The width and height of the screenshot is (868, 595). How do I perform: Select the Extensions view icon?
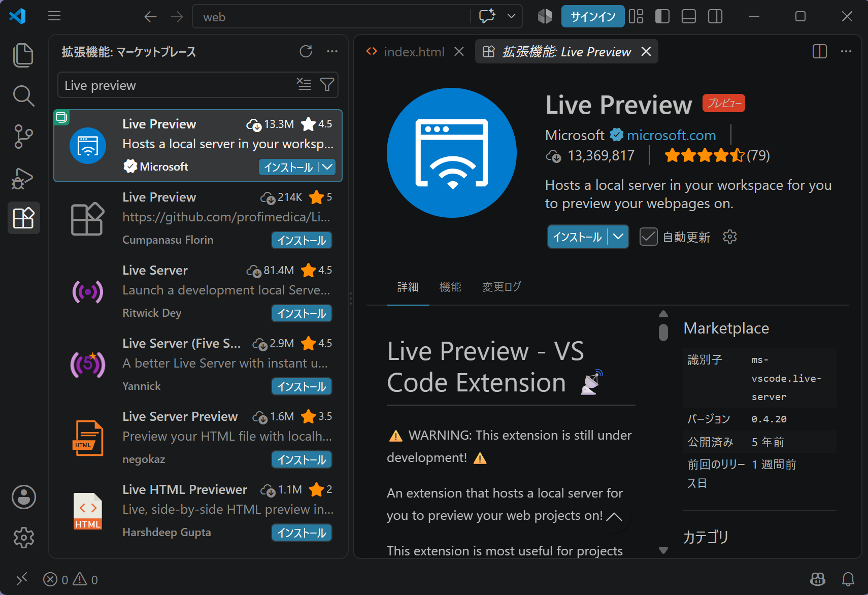[23, 218]
